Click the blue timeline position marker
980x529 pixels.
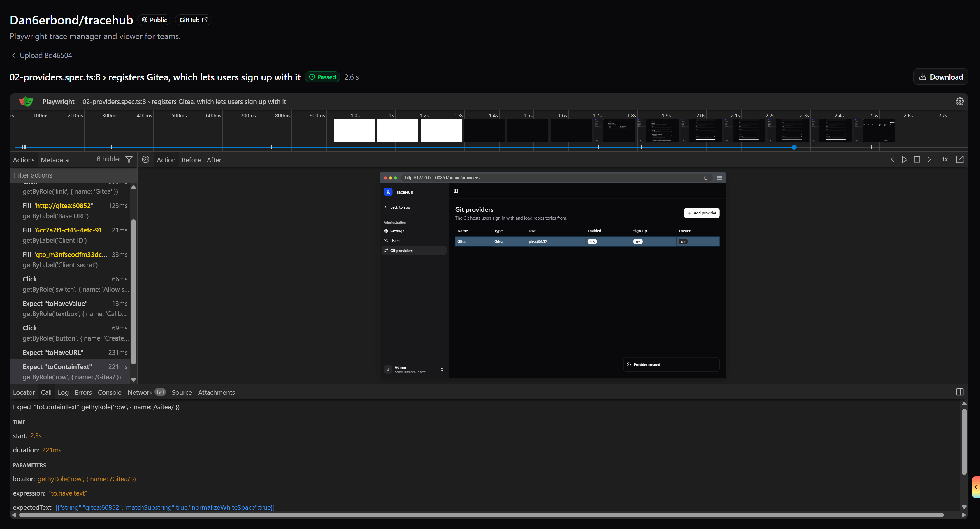pos(794,147)
